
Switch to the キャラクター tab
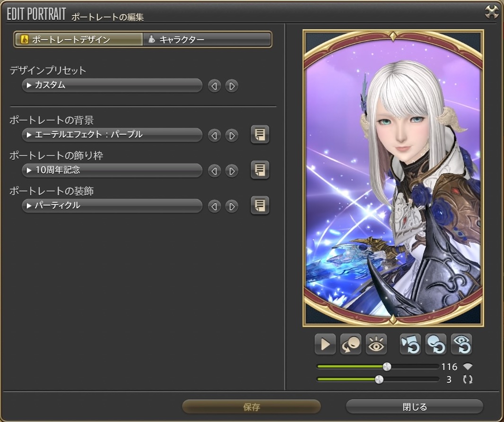pos(207,40)
